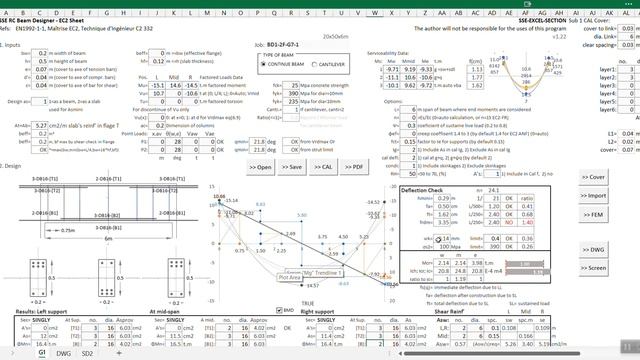640x360 pixels.
Task: Click the sheet tab navigation arrow
Action: pyautogui.click(x=13, y=353)
